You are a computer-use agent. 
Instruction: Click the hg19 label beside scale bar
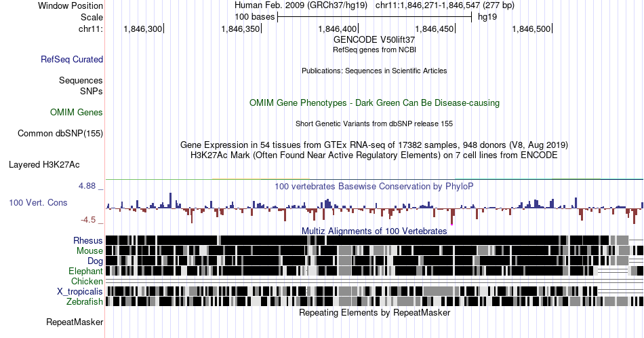tap(487, 17)
